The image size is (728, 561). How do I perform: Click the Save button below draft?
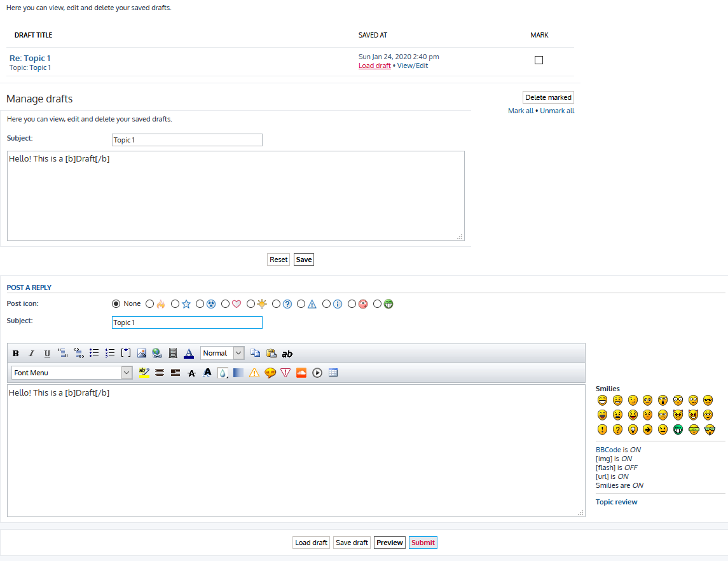[x=304, y=260]
